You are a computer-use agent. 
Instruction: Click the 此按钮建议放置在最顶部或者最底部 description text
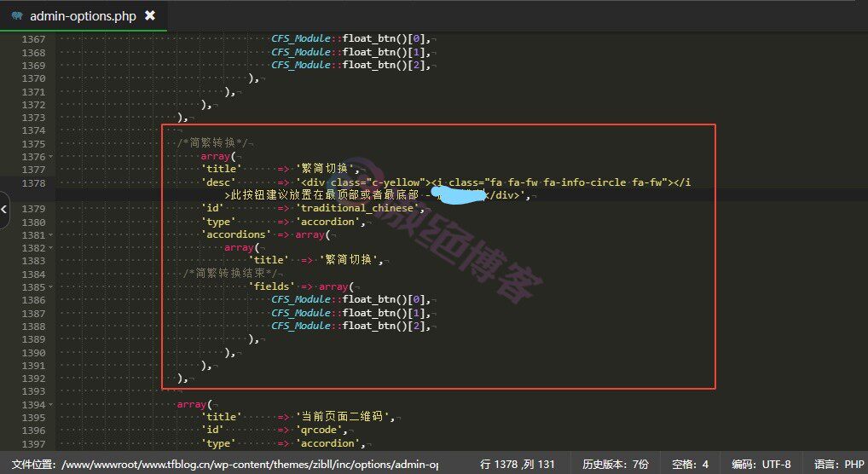click(x=324, y=195)
